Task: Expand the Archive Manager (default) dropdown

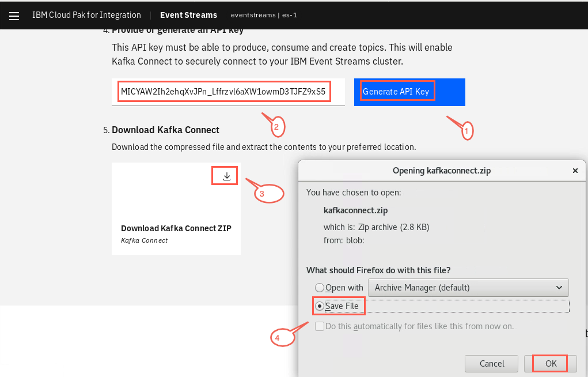Action: coord(468,288)
